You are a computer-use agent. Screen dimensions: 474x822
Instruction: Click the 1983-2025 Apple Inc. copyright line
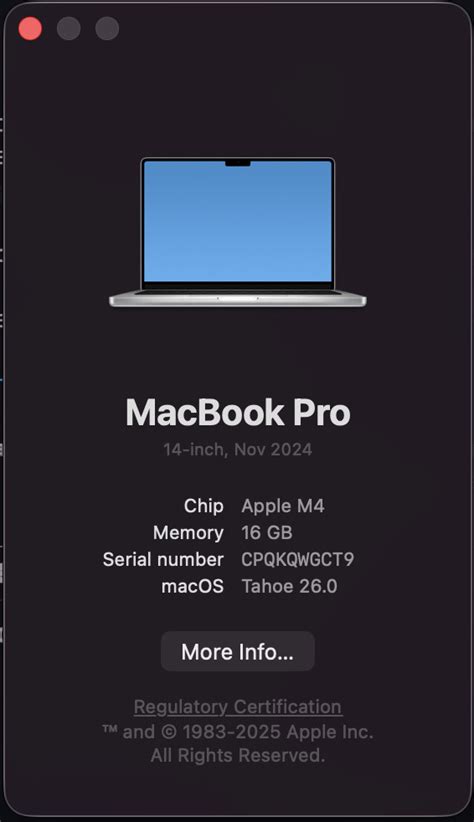tap(238, 732)
